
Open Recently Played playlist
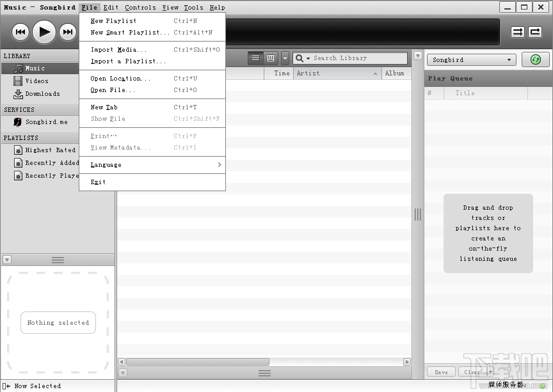coord(40,176)
